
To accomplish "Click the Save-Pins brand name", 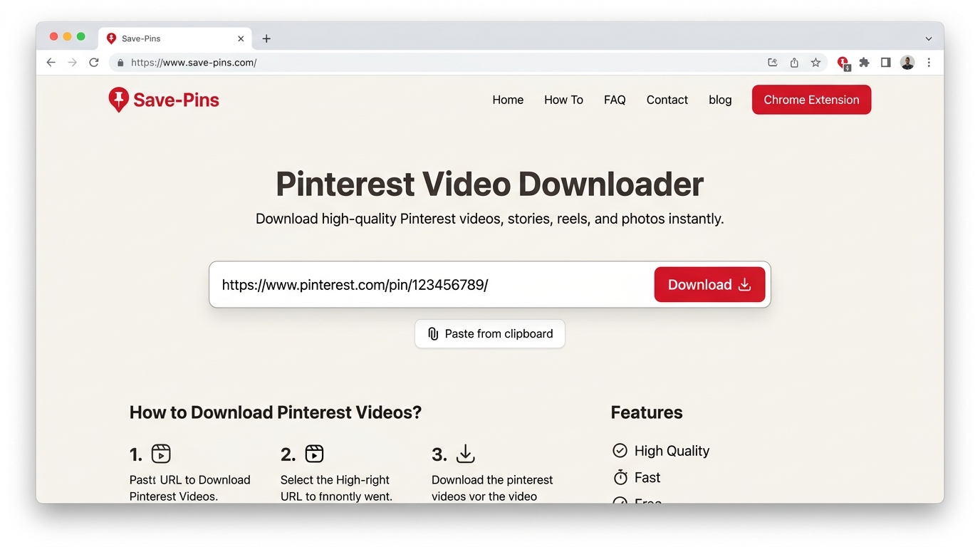I will coord(176,100).
